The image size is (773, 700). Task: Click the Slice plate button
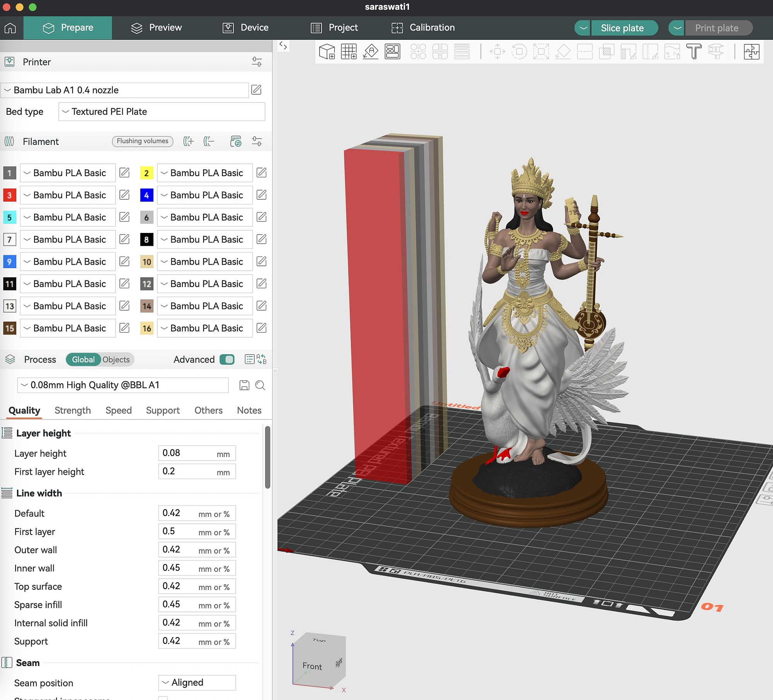point(622,28)
